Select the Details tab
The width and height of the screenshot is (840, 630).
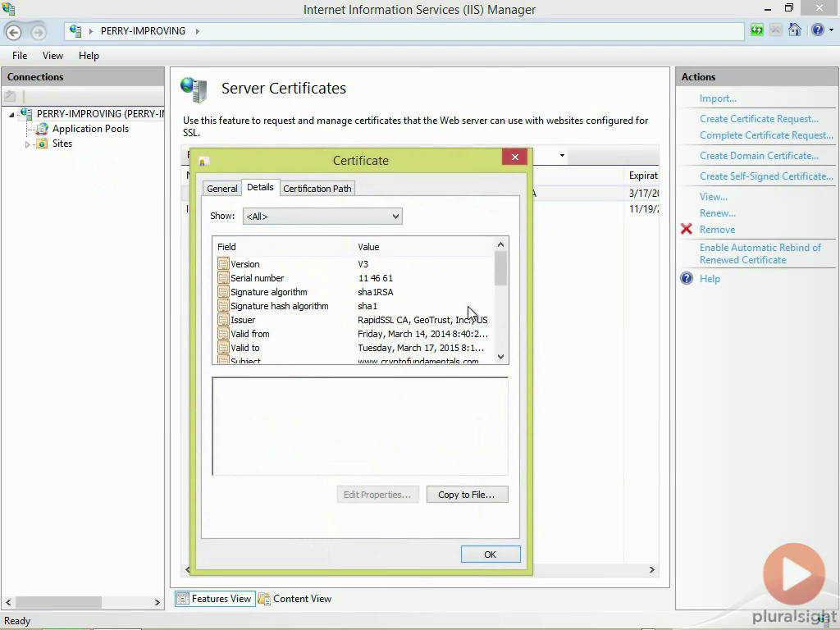[260, 187]
